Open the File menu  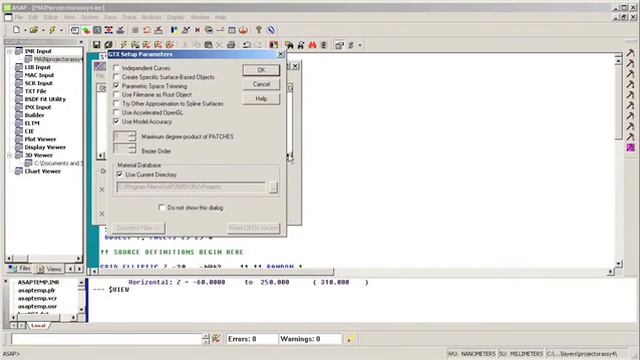click(19, 17)
